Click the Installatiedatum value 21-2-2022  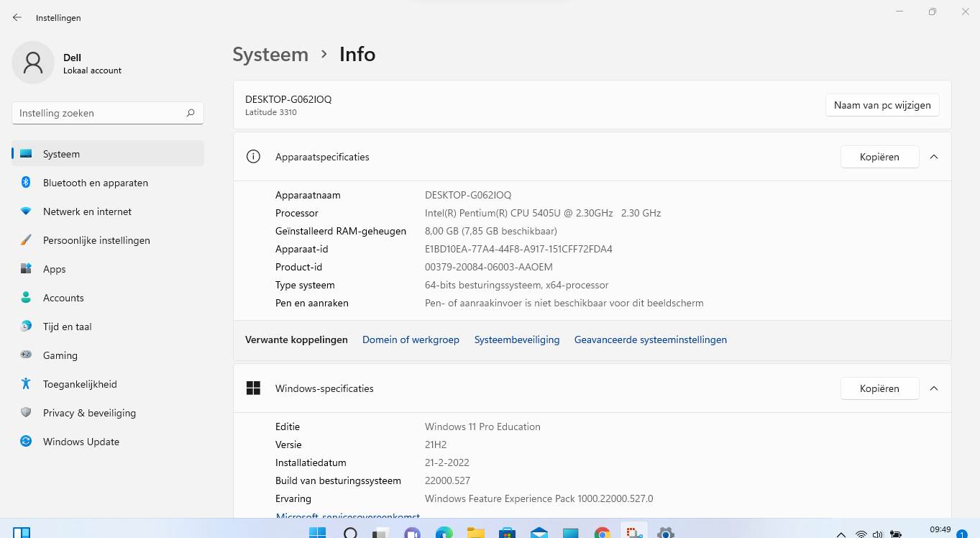(x=447, y=462)
